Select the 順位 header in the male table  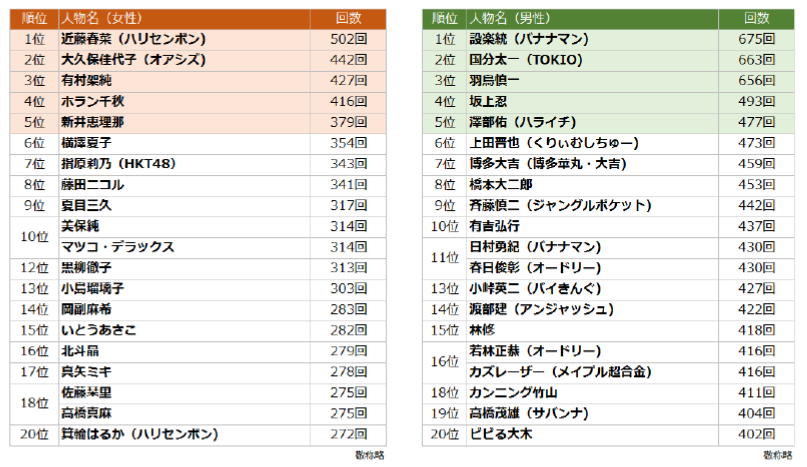pyautogui.click(x=445, y=18)
